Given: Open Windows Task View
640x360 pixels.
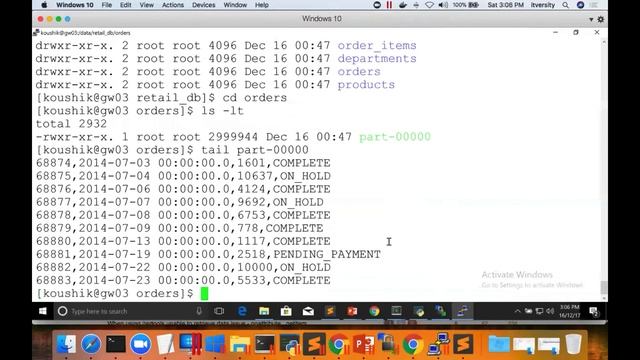Looking at the screenshot, I should pos(219,311).
